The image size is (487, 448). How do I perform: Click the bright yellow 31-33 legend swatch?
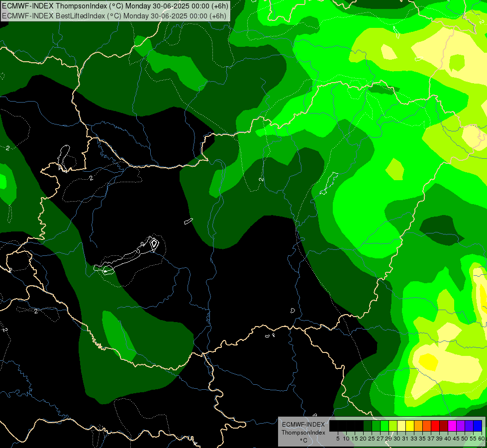410,426
